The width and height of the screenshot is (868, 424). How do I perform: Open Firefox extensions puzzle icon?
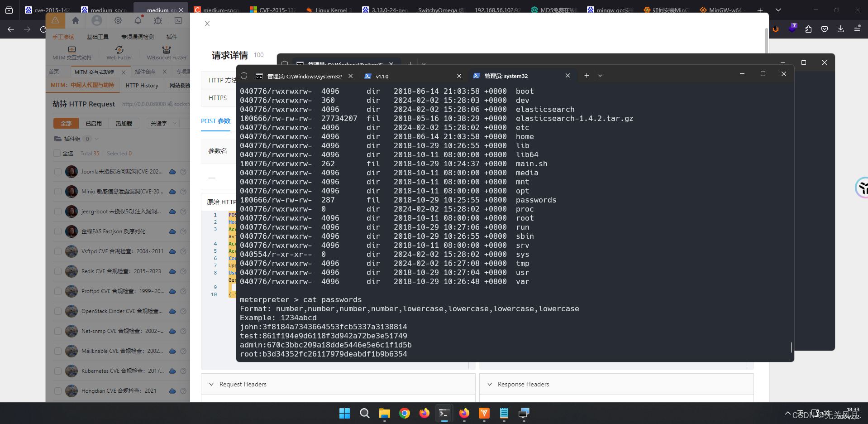(x=809, y=29)
